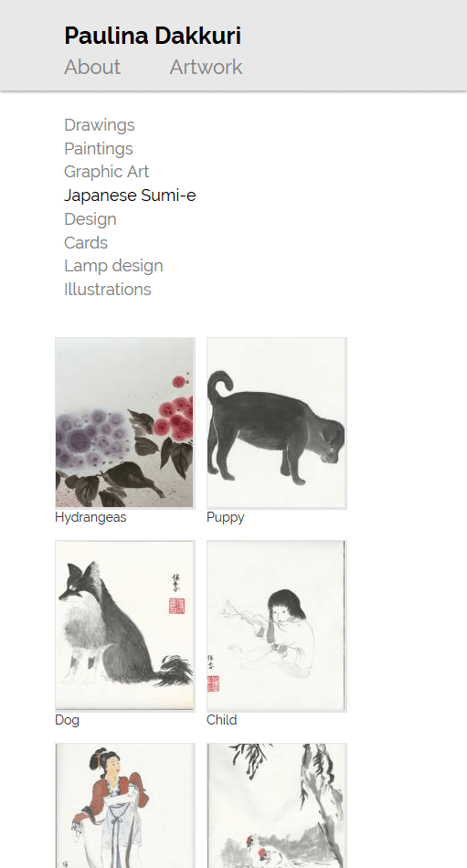This screenshot has width=467, height=868.
Task: Open the Design category
Action: 90,219
